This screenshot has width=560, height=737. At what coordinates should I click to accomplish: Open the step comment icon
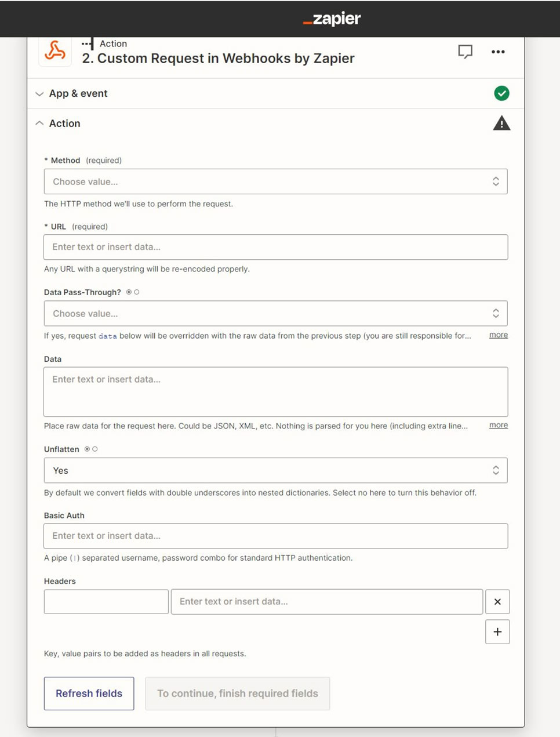pyautogui.click(x=465, y=52)
